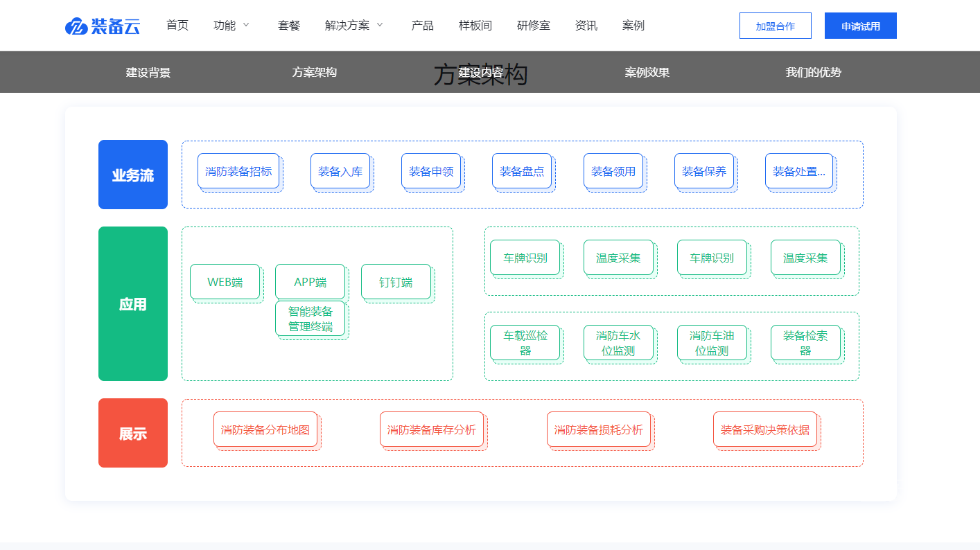
Task: Click the 消防车水位监测 card
Action: point(619,343)
